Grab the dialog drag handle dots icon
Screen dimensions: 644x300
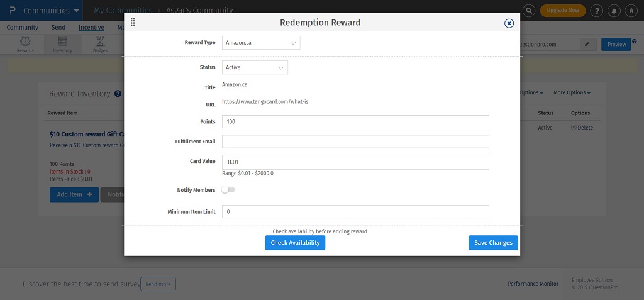(133, 22)
